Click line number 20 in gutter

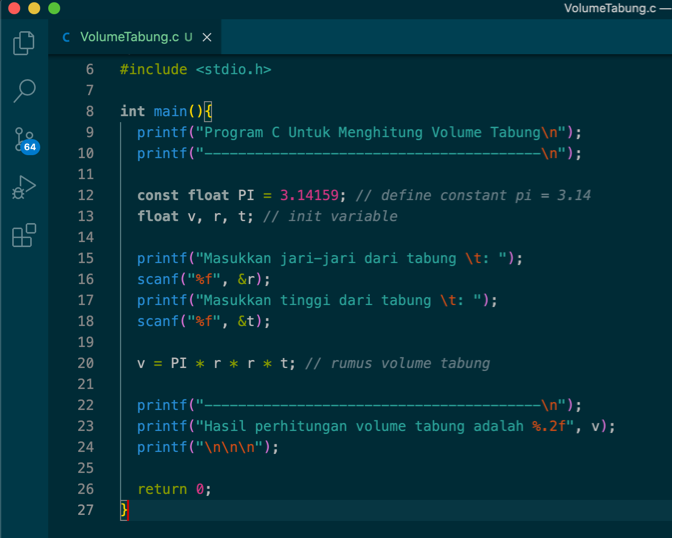pyautogui.click(x=85, y=363)
